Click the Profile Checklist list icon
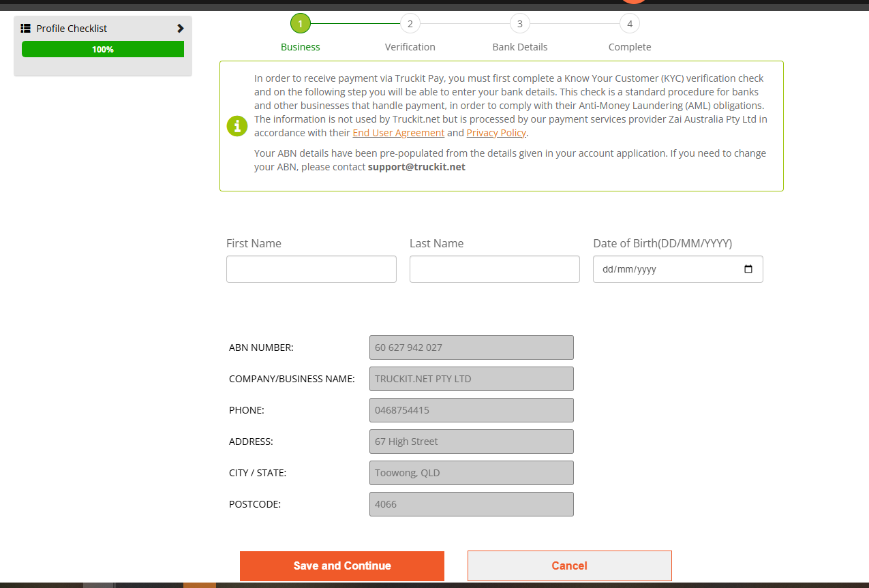This screenshot has width=869, height=588. tap(26, 29)
